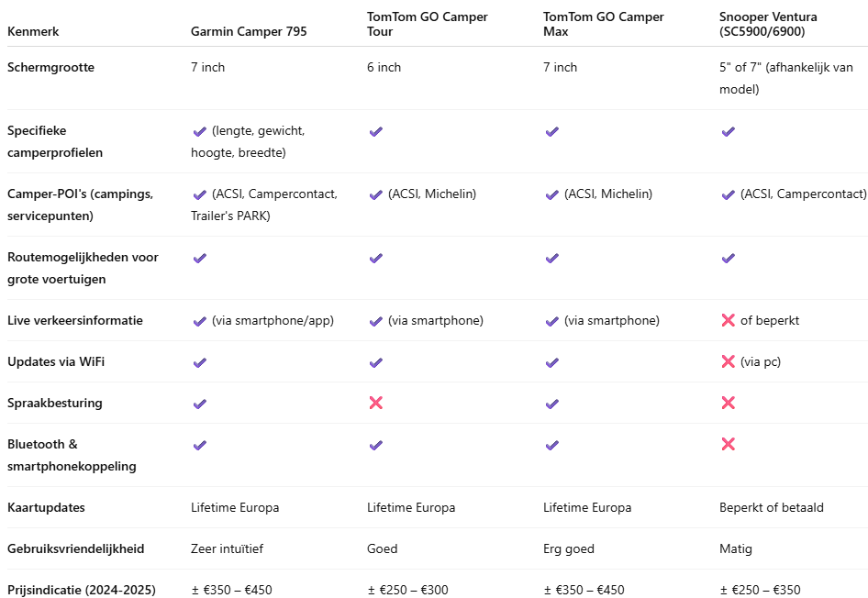Click the Kenmerk header cell
Screen dimensions: 868x598
[33, 31]
